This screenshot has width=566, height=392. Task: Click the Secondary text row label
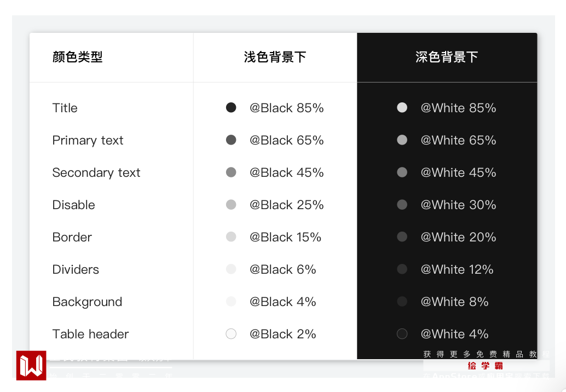(96, 172)
